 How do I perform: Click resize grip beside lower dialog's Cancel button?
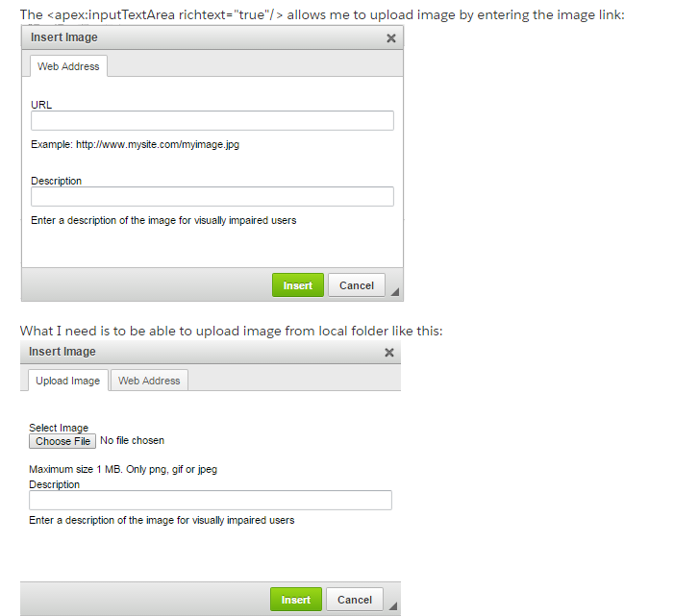coord(393,606)
